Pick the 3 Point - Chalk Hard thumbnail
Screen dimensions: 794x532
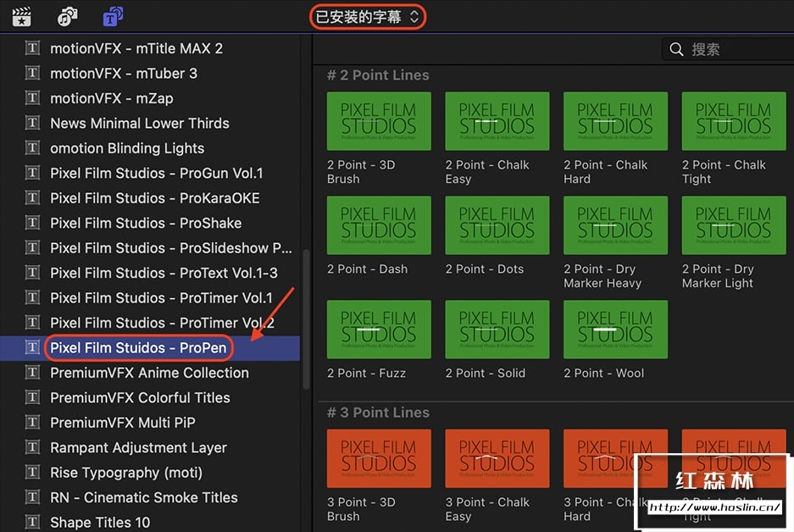click(615, 458)
